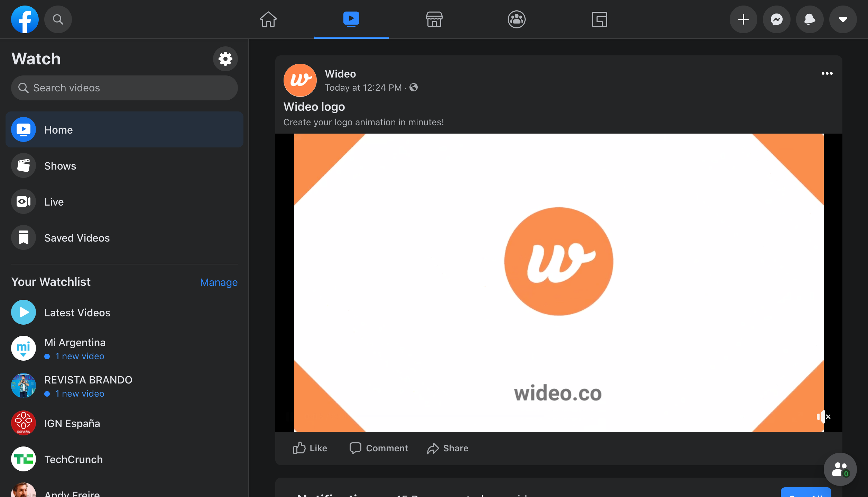Click the Manage watchlist link
The width and height of the screenshot is (868, 497).
tap(219, 282)
